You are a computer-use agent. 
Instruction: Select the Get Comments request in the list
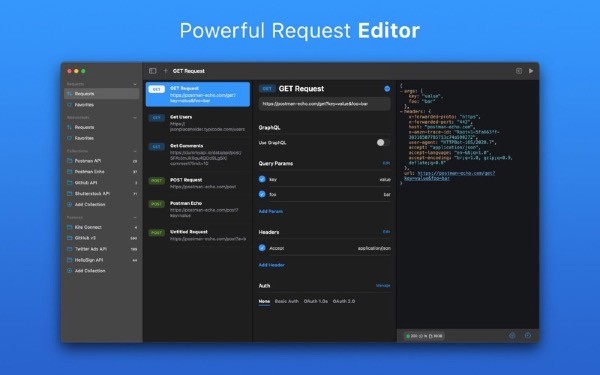pyautogui.click(x=198, y=155)
